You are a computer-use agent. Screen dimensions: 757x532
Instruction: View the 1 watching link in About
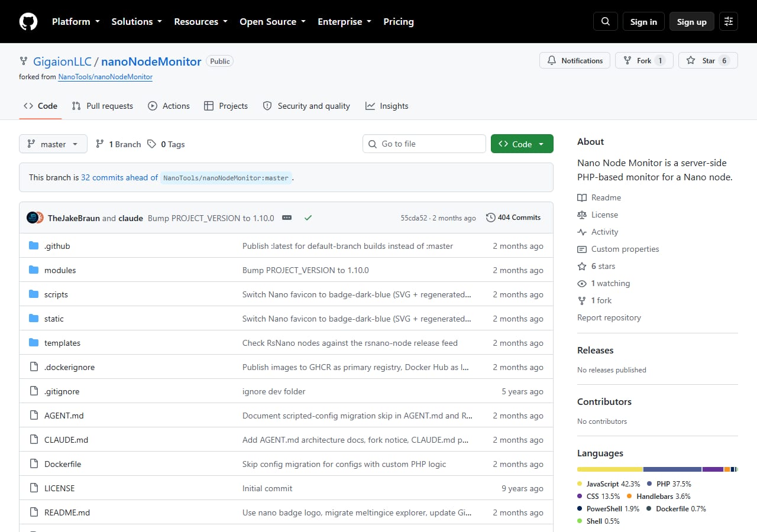click(604, 283)
